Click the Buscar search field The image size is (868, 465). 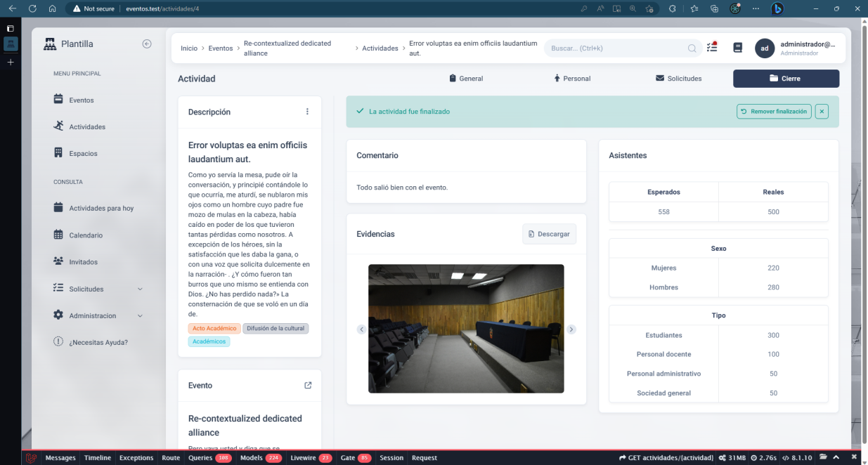[617, 48]
